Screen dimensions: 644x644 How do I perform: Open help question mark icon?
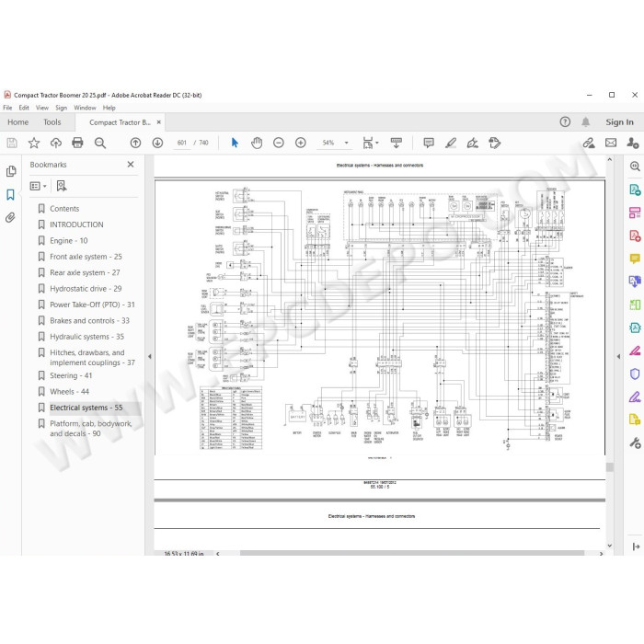[565, 122]
